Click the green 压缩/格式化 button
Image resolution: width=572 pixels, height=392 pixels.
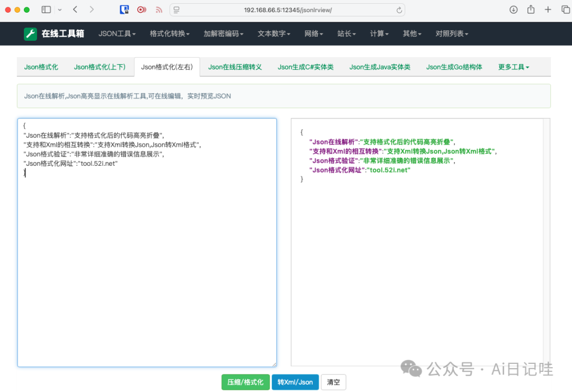click(246, 382)
